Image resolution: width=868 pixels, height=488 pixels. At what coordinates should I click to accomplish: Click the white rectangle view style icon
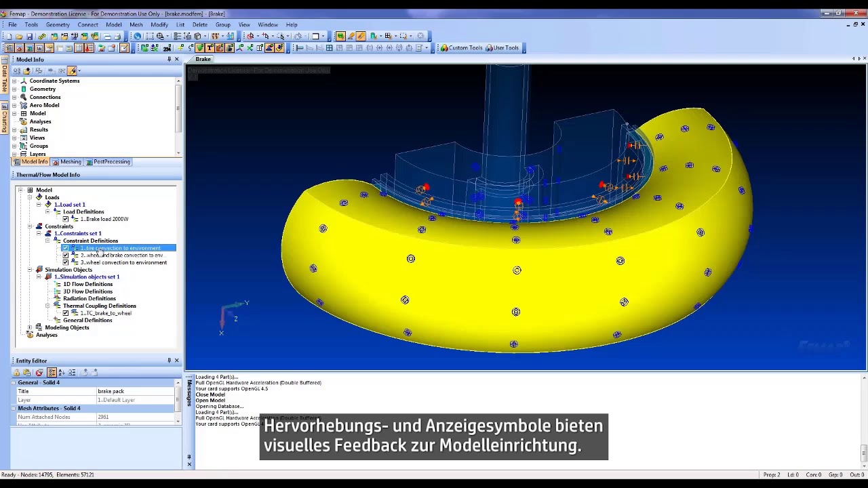[x=315, y=37]
